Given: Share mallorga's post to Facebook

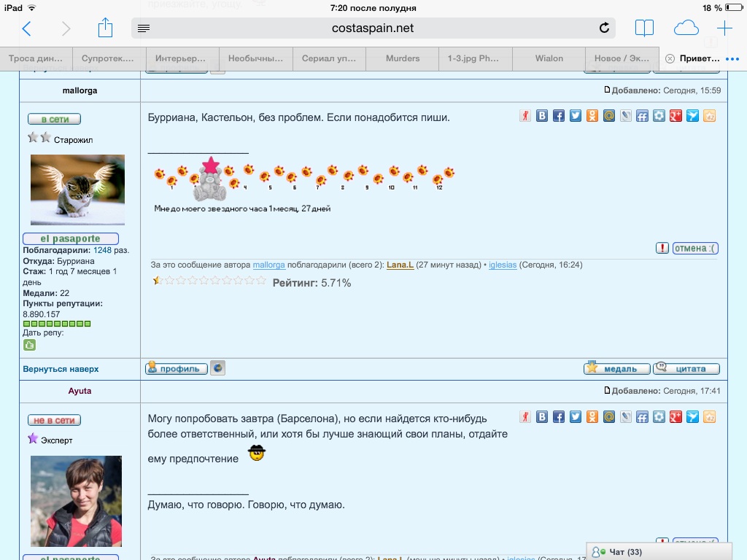Looking at the screenshot, I should pyautogui.click(x=558, y=116).
